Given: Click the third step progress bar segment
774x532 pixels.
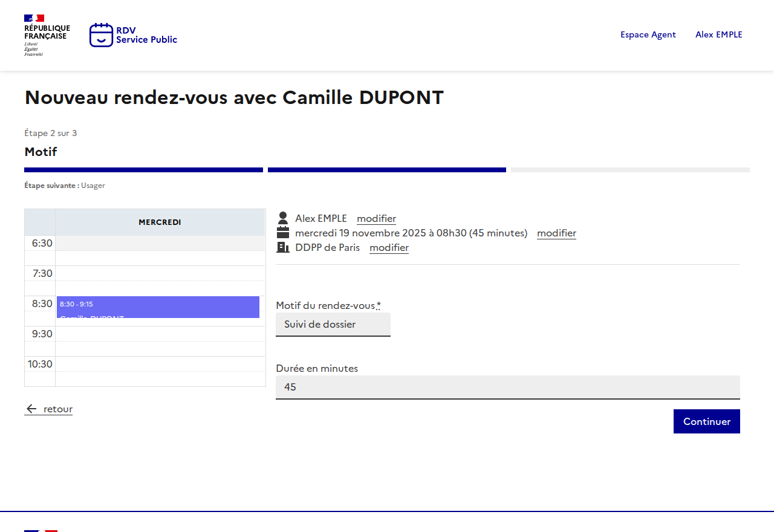Looking at the screenshot, I should pos(630,170).
